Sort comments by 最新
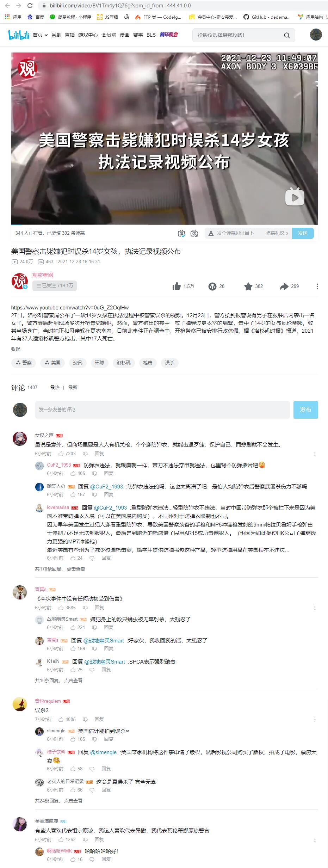Viewport: 328px width, 868px height. pos(73,387)
